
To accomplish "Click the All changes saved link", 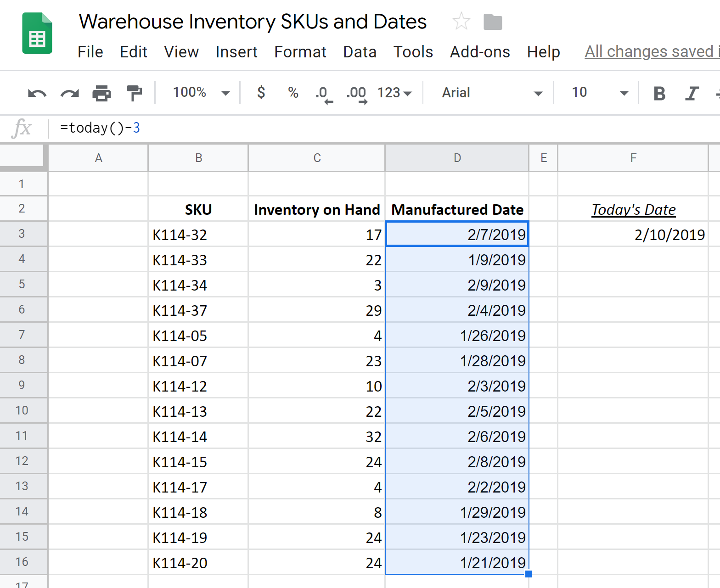I will point(652,52).
